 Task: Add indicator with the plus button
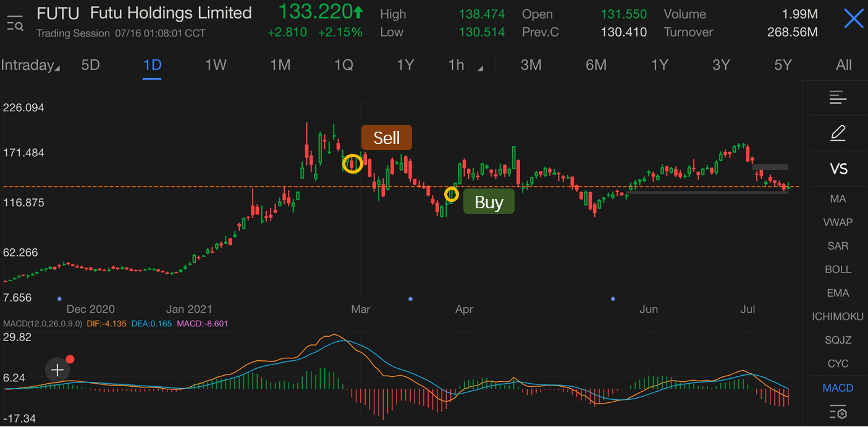coord(57,370)
